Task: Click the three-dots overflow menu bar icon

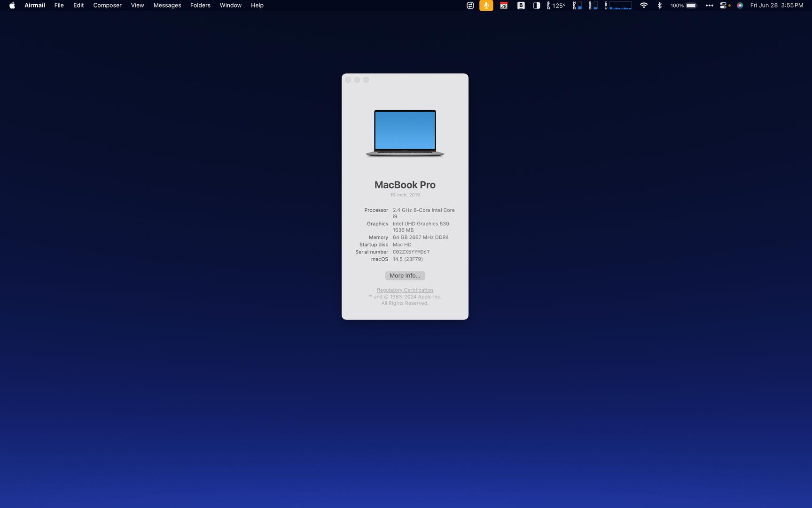Action: click(710, 5)
